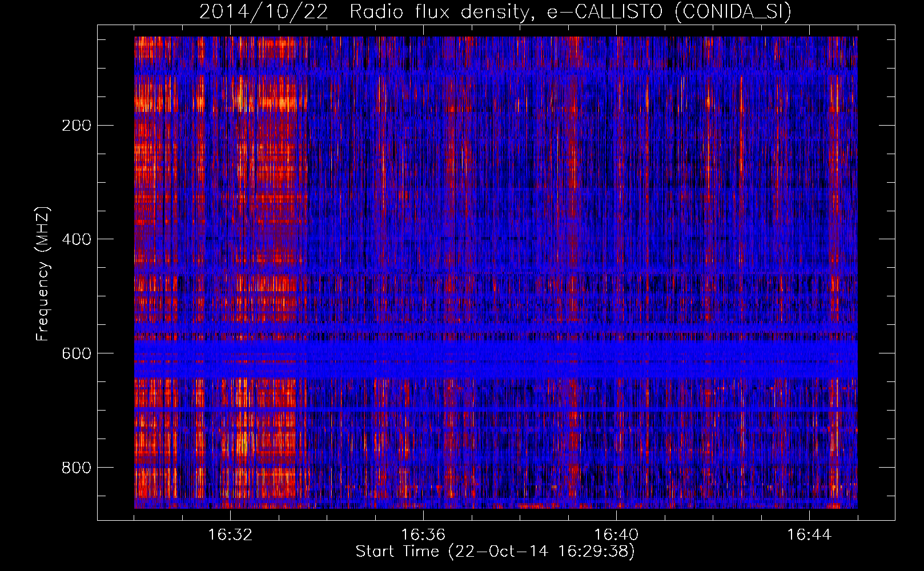Click the 600 frequency tick label

click(x=77, y=353)
